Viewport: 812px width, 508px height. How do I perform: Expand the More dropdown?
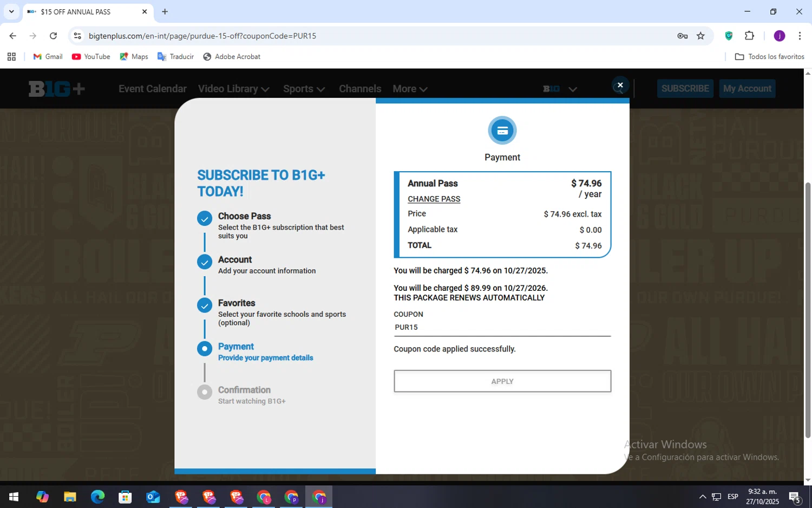(x=410, y=89)
